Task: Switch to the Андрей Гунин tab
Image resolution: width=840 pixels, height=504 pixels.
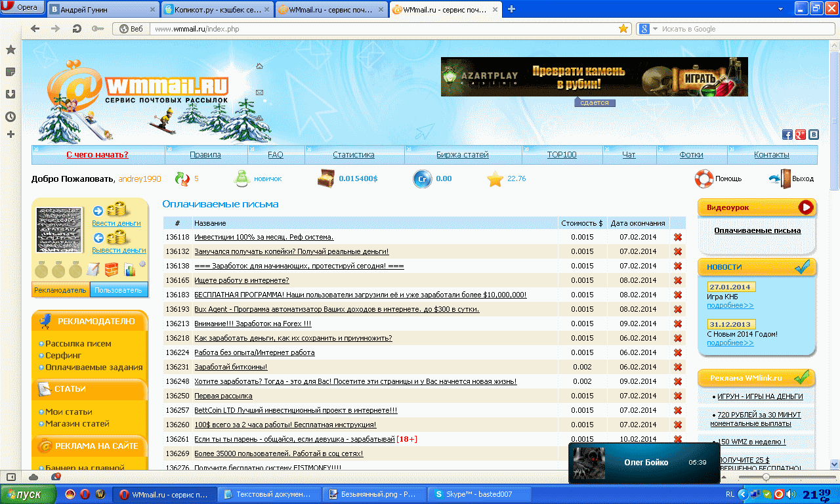Action: (103, 10)
